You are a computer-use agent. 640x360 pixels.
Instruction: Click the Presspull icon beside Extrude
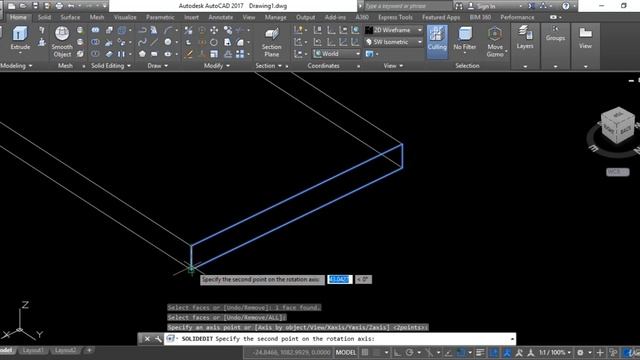pyautogui.click(x=42, y=42)
